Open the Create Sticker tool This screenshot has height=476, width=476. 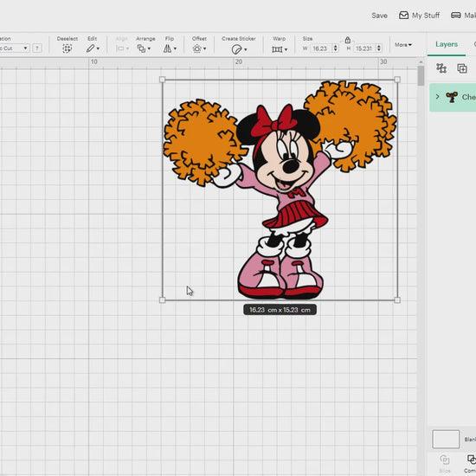point(236,49)
